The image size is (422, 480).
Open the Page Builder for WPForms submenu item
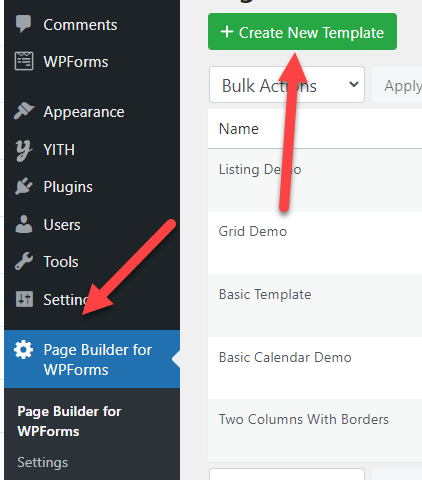[69, 421]
